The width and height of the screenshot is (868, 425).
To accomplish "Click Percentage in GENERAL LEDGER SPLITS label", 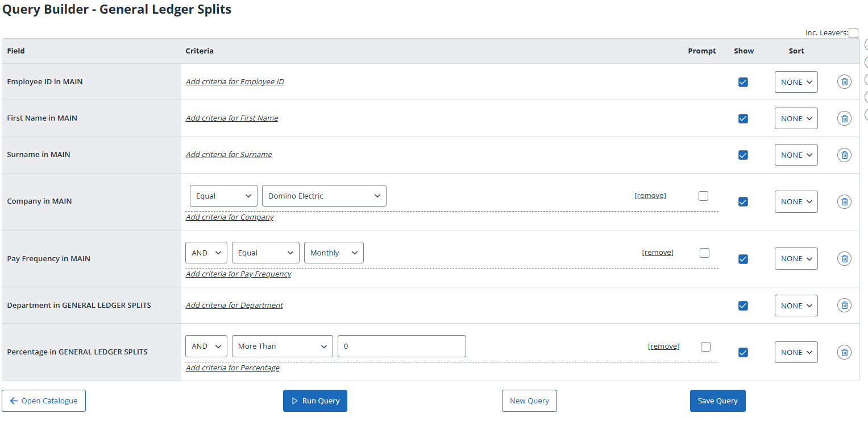I will [77, 352].
